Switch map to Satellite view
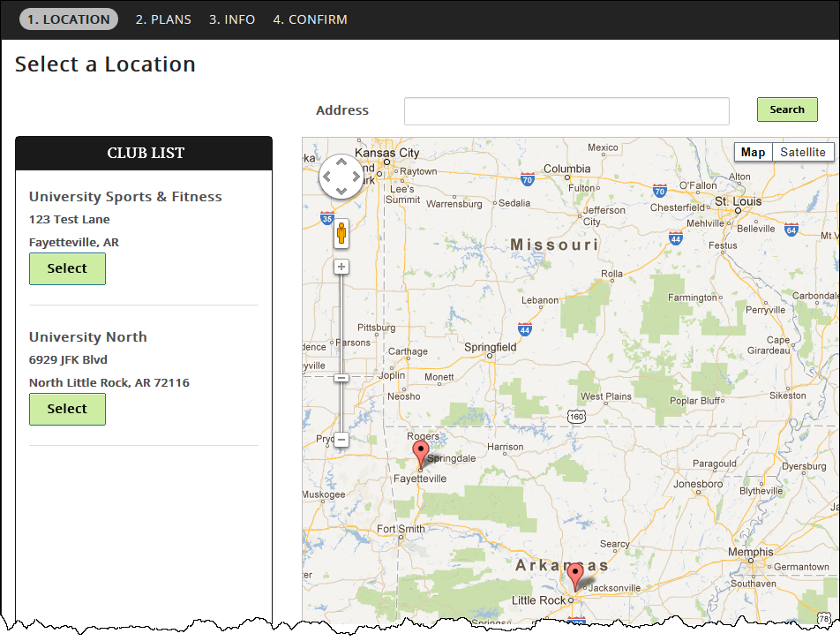The image size is (840, 641). [803, 152]
